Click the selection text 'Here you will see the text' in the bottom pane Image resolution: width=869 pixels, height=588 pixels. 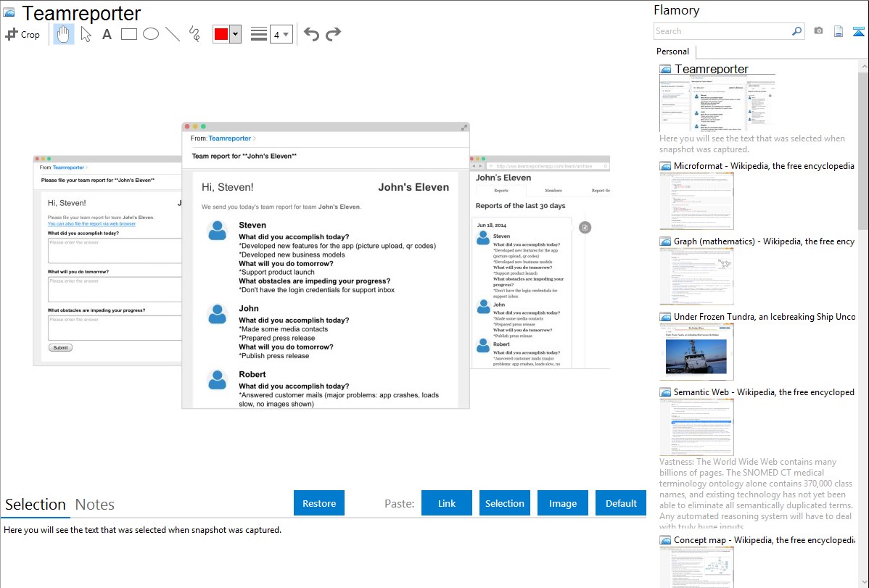(142, 530)
